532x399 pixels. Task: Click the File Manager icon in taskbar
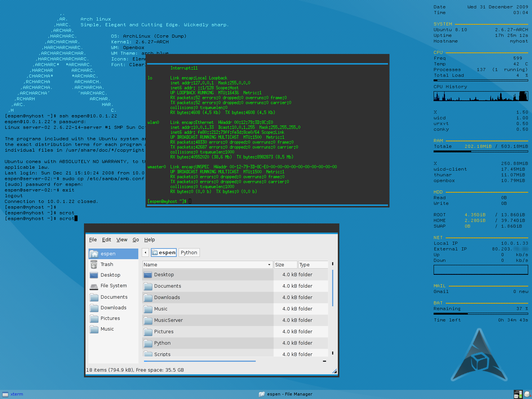[x=262, y=394]
